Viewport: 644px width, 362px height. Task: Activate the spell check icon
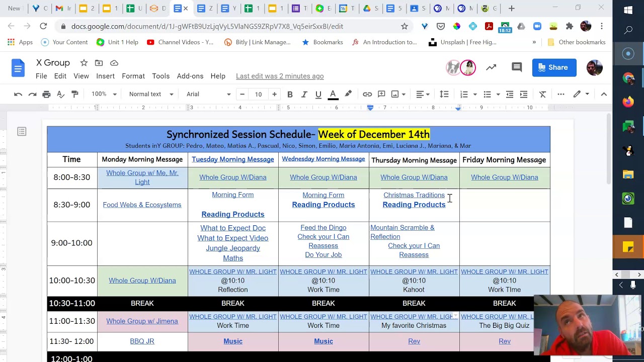pos(60,94)
